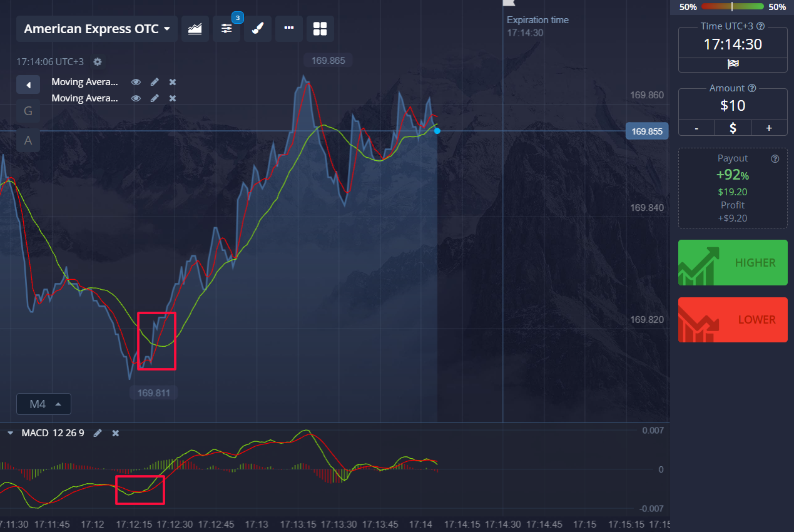Collapse the MACD panel triangle
Image resolution: width=794 pixels, height=532 pixels.
tap(11, 433)
